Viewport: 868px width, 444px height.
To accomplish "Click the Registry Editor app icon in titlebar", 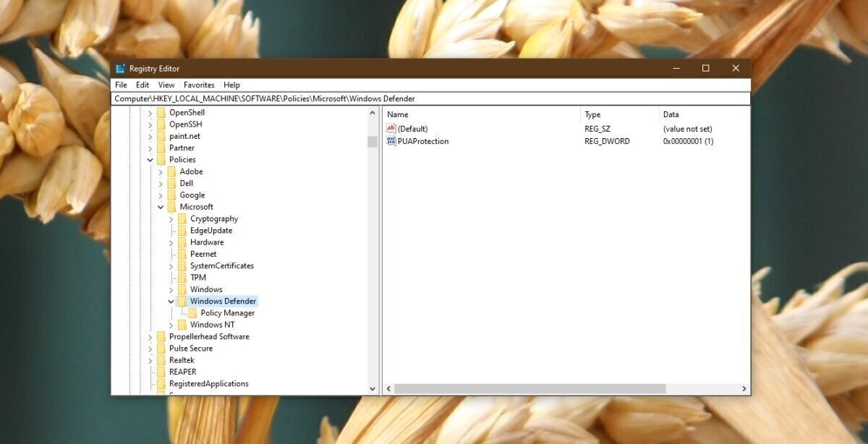I will 120,68.
